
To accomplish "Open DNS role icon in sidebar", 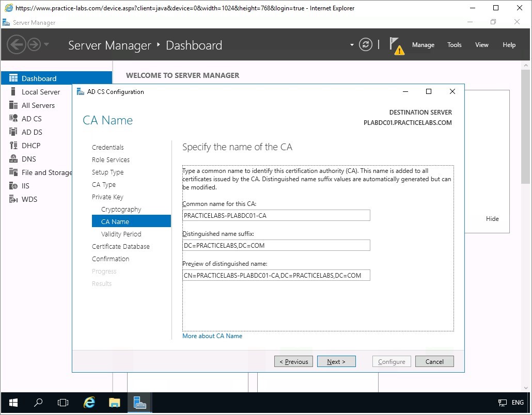I will pos(13,158).
